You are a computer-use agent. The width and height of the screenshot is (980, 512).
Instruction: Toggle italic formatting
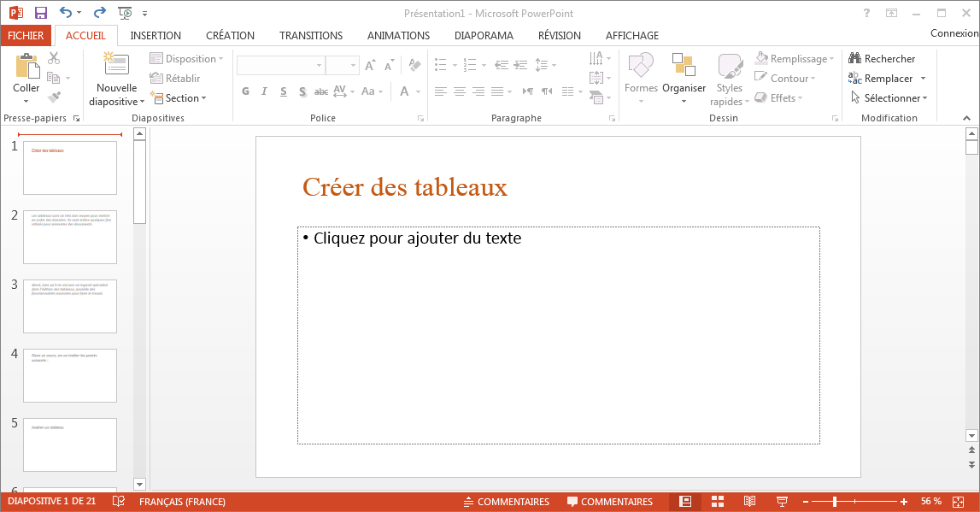[x=264, y=91]
